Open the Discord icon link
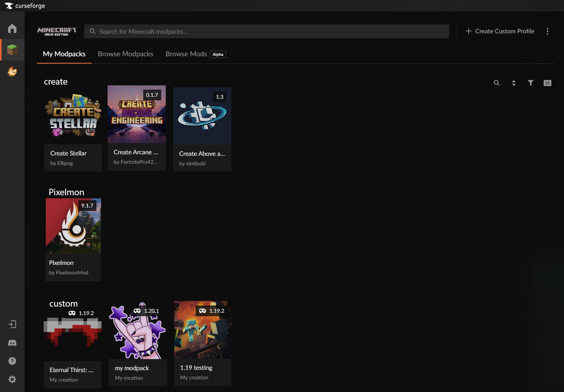The width and height of the screenshot is (564, 392). 12,343
